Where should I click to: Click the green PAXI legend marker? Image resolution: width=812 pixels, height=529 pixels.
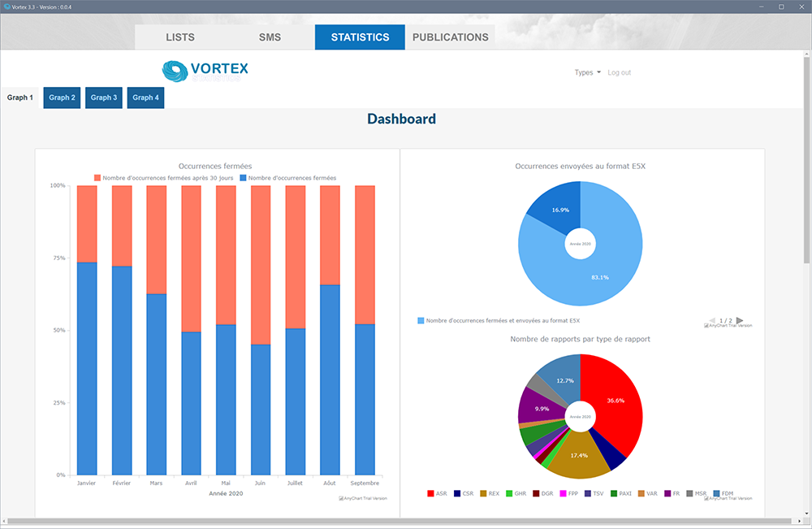pyautogui.click(x=613, y=493)
